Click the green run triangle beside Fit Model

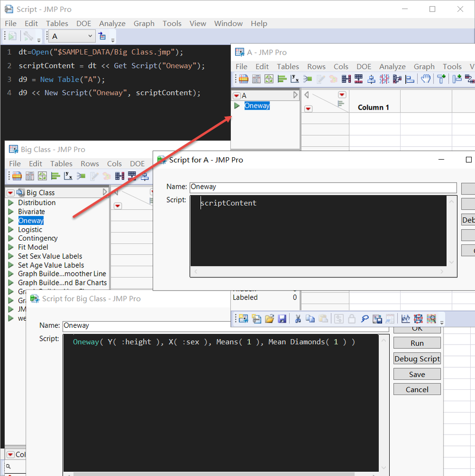click(10, 247)
